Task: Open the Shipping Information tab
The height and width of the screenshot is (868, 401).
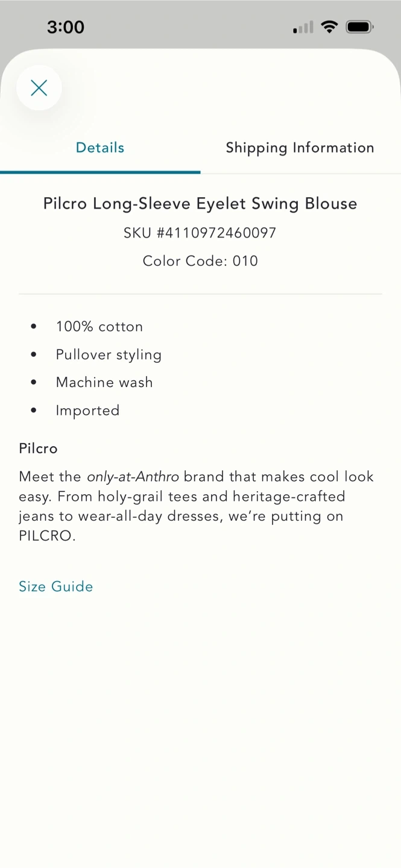Action: [300, 148]
